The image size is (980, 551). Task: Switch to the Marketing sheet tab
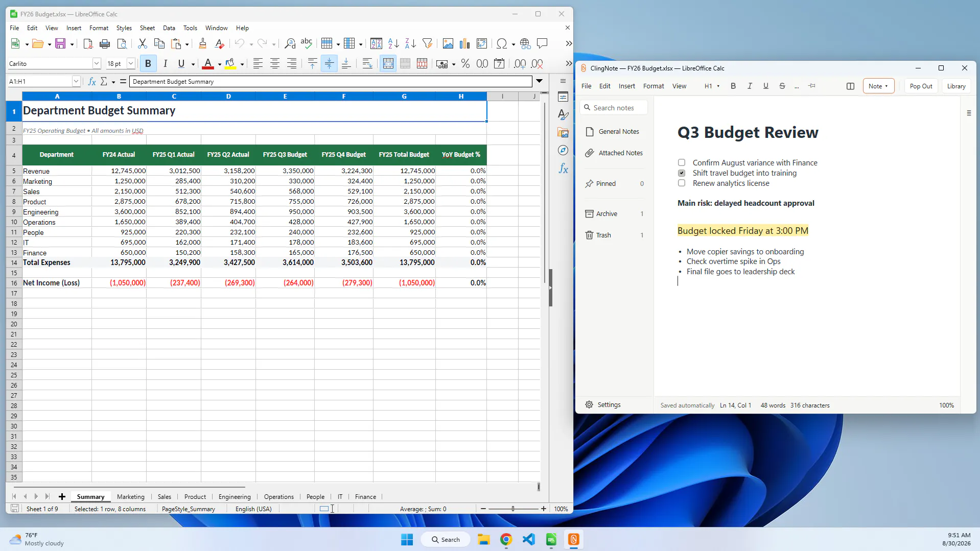[131, 496]
